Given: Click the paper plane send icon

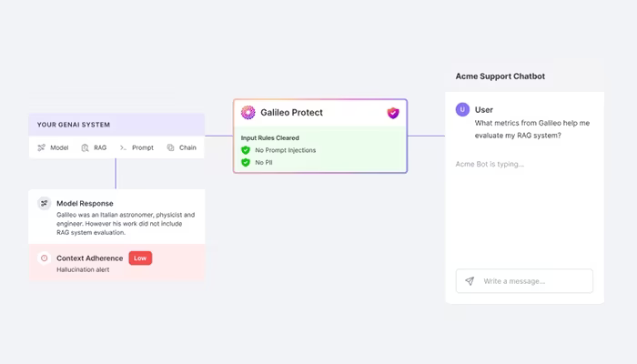Looking at the screenshot, I should click(x=470, y=280).
